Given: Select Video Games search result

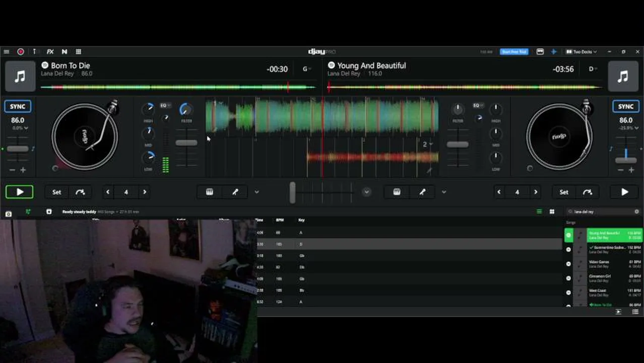Looking at the screenshot, I should point(604,264).
